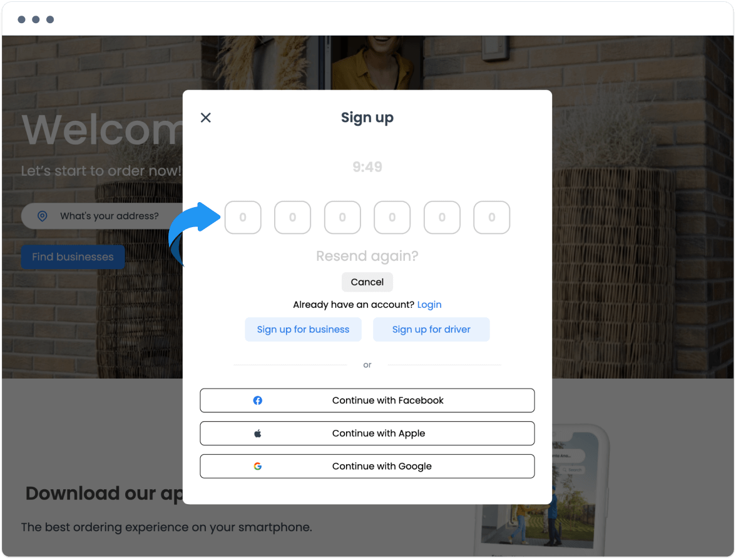This screenshot has width=736, height=560.
Task: Choose Sign up for business
Action: point(303,330)
